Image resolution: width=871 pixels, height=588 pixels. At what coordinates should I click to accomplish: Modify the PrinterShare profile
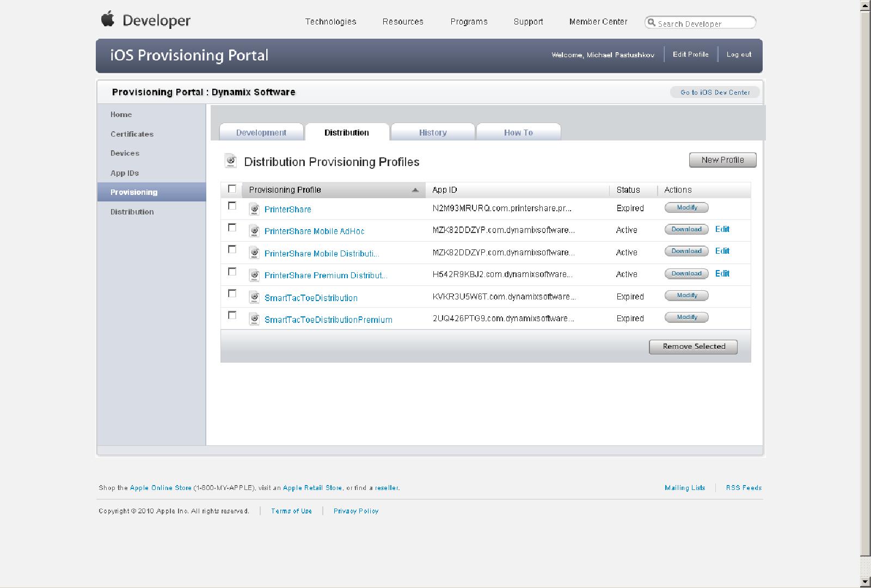click(686, 207)
